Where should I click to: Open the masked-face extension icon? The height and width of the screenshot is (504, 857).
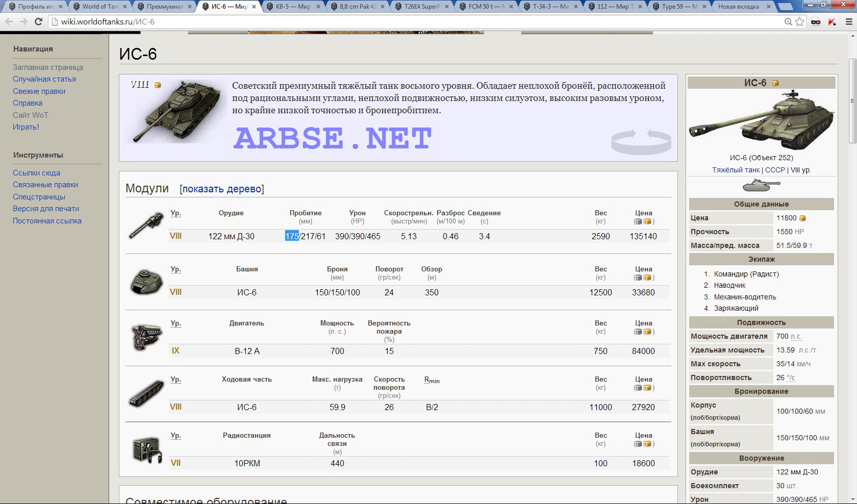click(816, 22)
